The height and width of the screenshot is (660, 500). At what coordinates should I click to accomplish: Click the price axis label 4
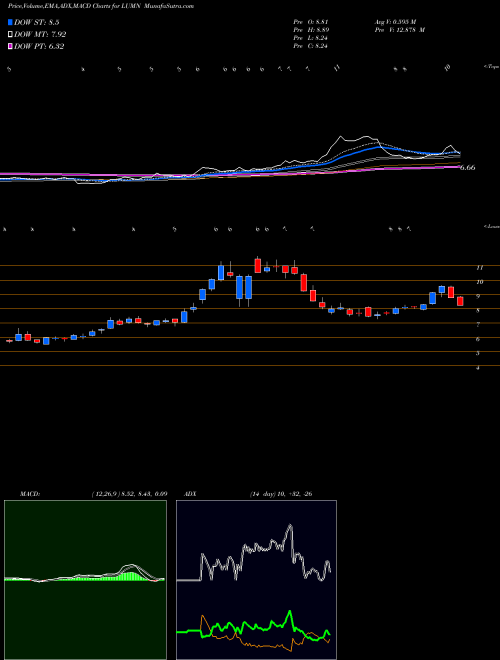[x=478, y=368]
